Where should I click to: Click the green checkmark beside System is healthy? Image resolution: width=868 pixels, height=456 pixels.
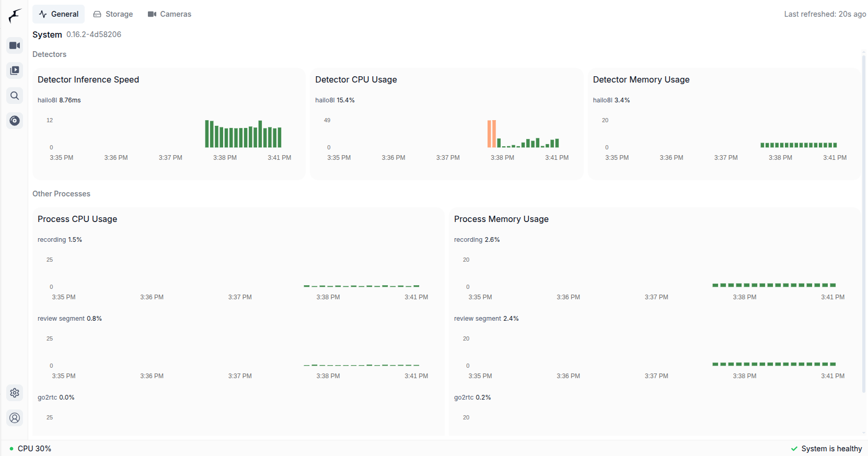pos(794,449)
